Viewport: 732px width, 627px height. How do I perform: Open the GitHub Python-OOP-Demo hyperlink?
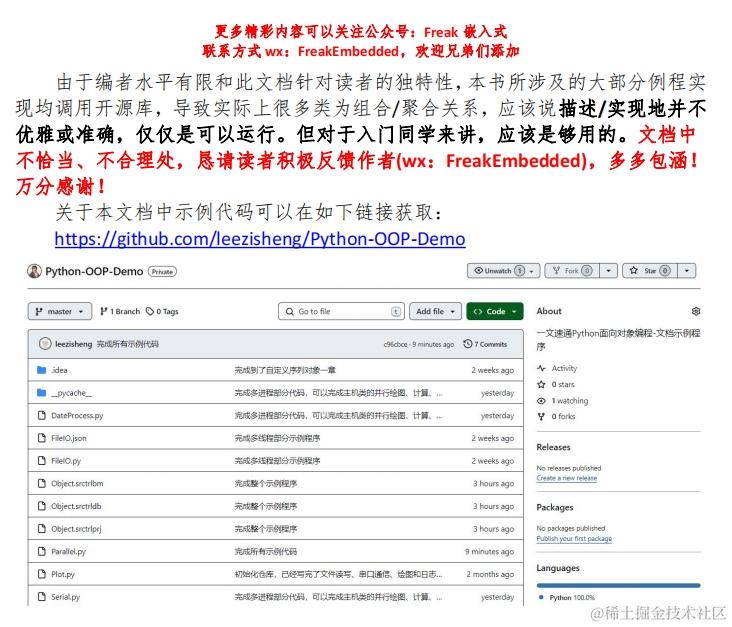coord(260,239)
